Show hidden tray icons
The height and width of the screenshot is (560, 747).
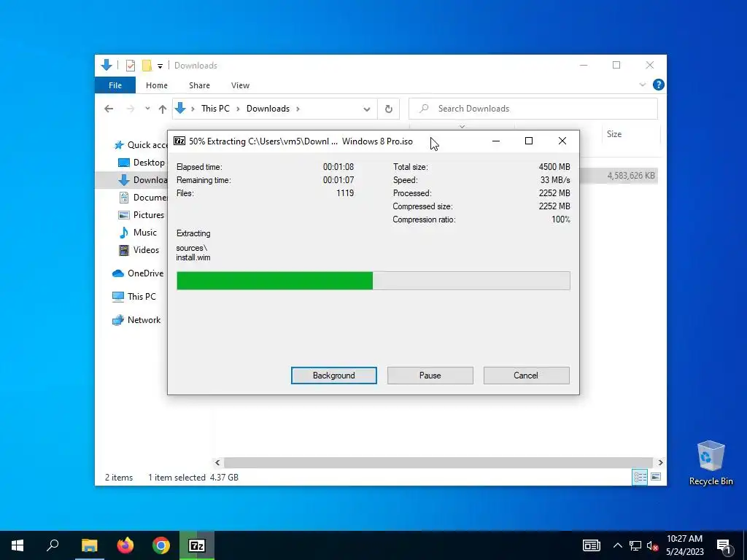click(617, 545)
